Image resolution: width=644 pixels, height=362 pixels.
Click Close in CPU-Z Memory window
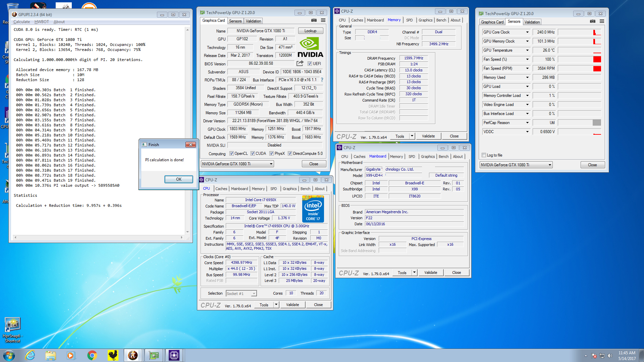click(x=454, y=136)
